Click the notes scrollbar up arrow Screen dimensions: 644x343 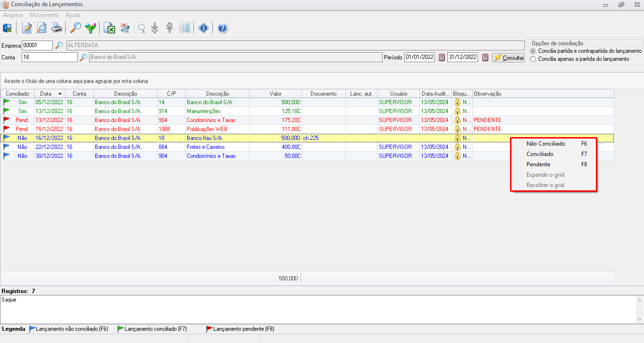(x=640, y=300)
